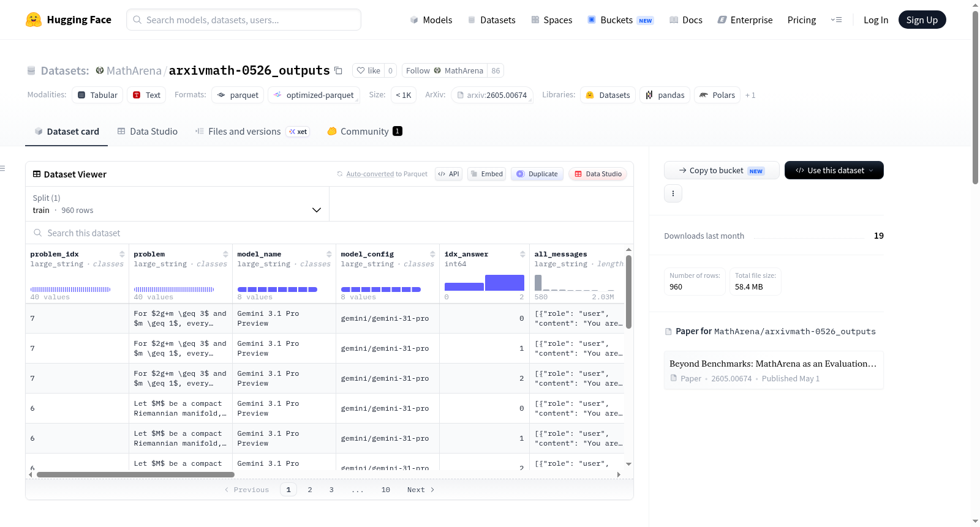
Task: Expand the Split train dropdown
Action: (x=177, y=204)
